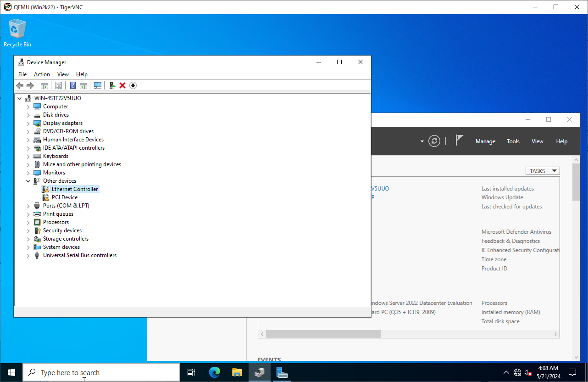Click the Help toolbar icon with question mark
The image size is (588, 382).
[72, 85]
